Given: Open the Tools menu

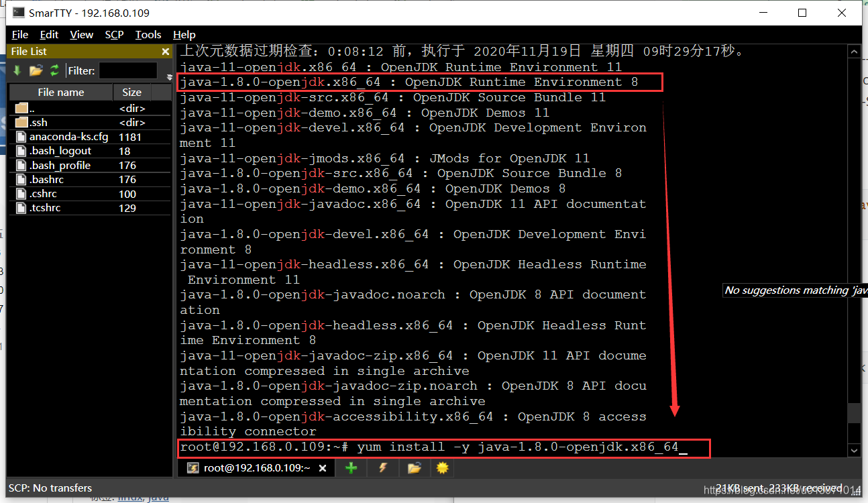Looking at the screenshot, I should coord(148,35).
